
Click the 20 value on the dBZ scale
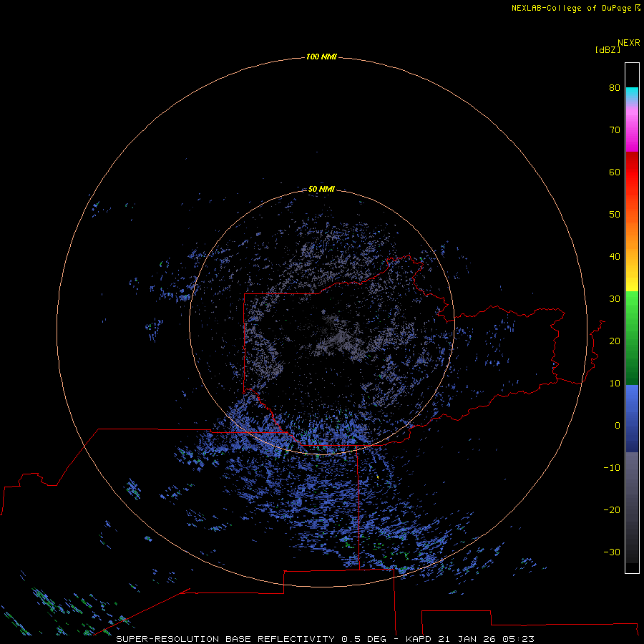point(615,341)
